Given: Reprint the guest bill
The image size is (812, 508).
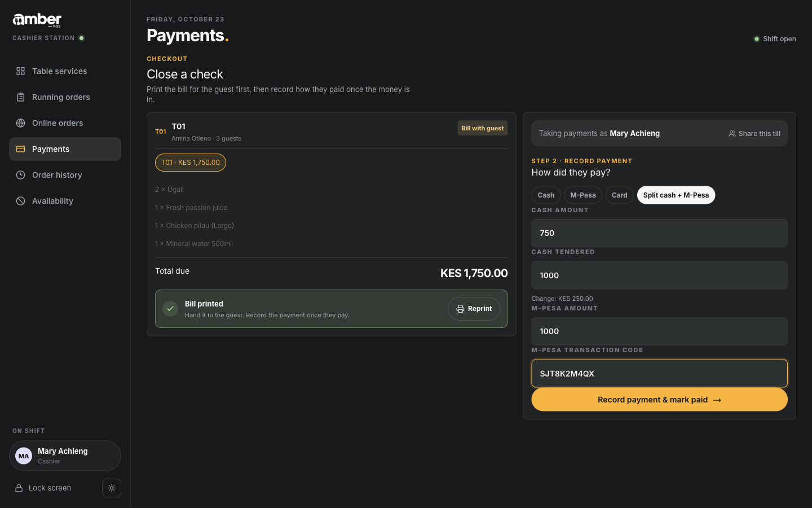Looking at the screenshot, I should point(474,309).
